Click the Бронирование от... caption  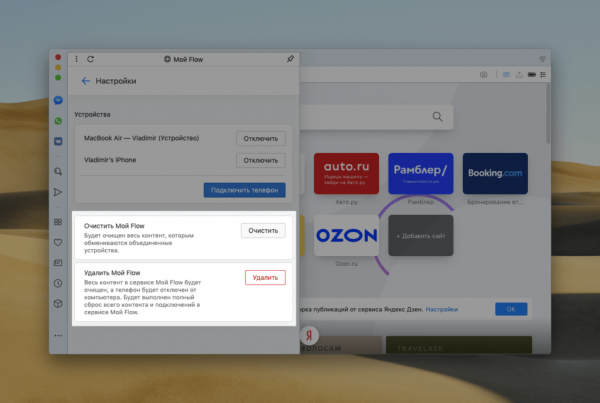click(x=495, y=202)
